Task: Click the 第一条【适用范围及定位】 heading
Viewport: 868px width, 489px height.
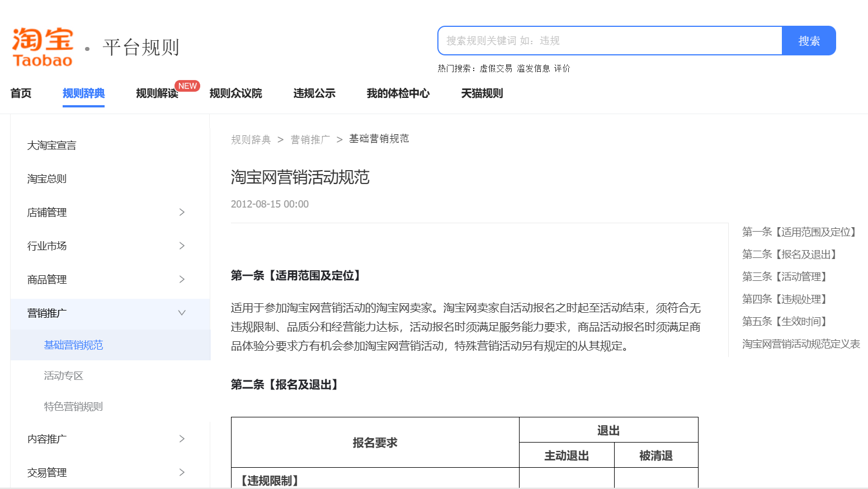Action: tap(298, 275)
